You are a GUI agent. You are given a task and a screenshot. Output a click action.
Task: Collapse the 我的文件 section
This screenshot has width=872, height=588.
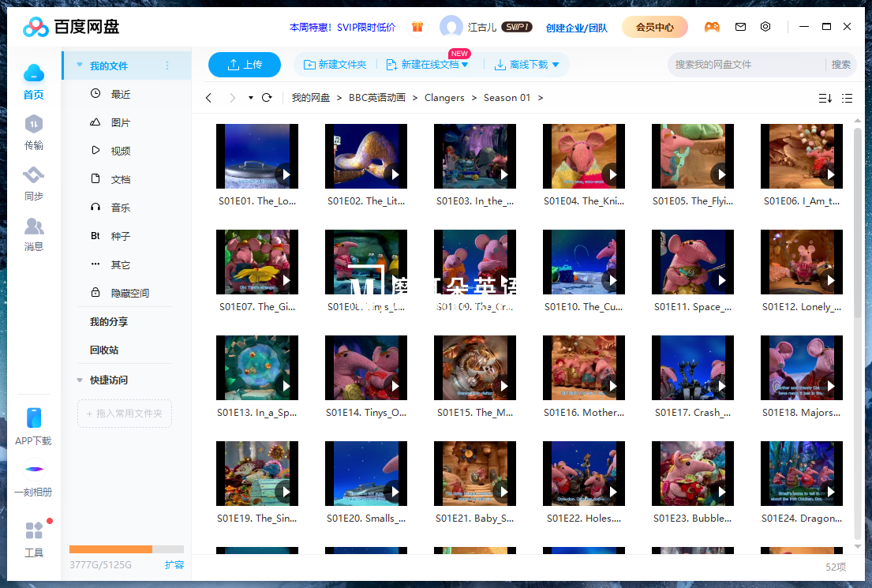[x=79, y=65]
